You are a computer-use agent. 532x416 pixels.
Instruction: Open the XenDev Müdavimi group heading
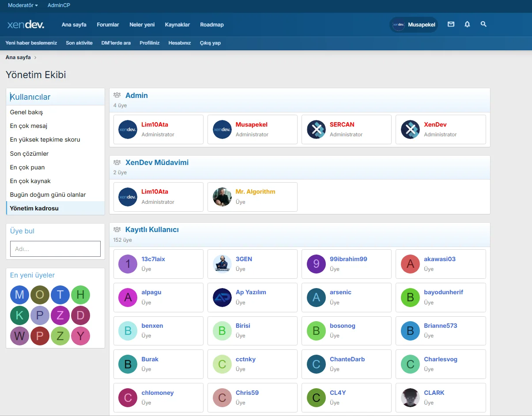[157, 162]
